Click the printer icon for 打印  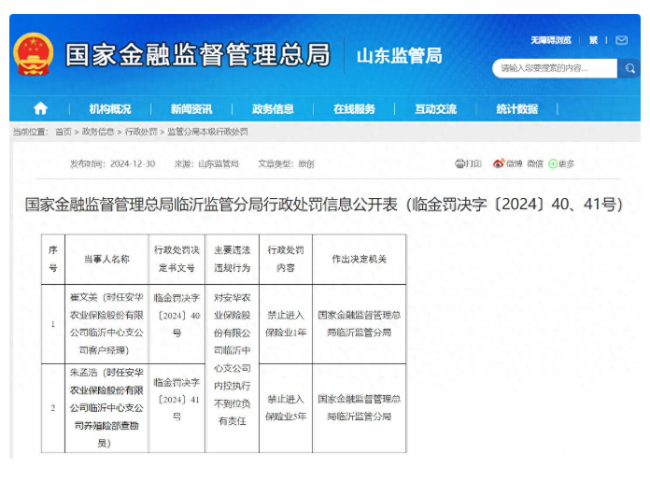[x=460, y=164]
